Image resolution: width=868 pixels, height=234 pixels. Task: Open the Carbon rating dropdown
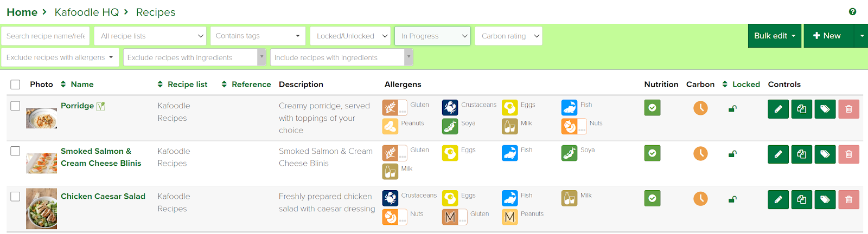508,36
